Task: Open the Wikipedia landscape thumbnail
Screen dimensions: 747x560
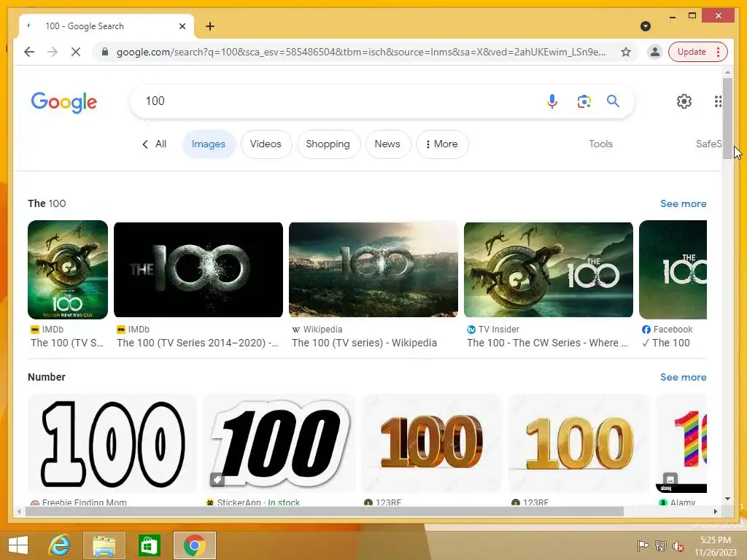Action: point(373,270)
